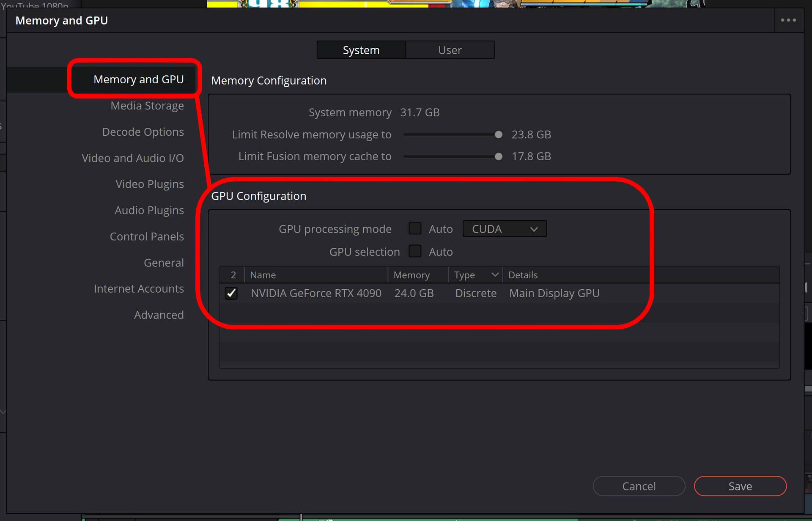Screen dimensions: 812x521
Task: Enable Auto for GPU selection
Action: [415, 251]
